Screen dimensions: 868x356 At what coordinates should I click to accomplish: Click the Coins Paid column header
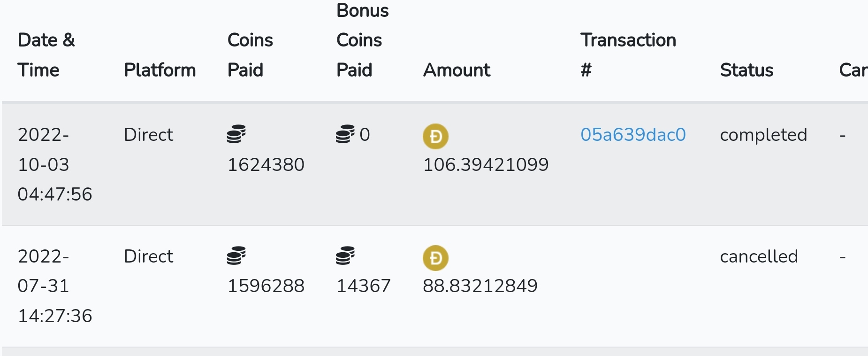(x=250, y=55)
